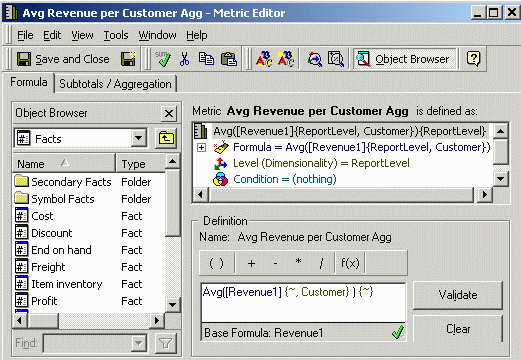Click the Copy icon
521x360 pixels.
point(206,59)
